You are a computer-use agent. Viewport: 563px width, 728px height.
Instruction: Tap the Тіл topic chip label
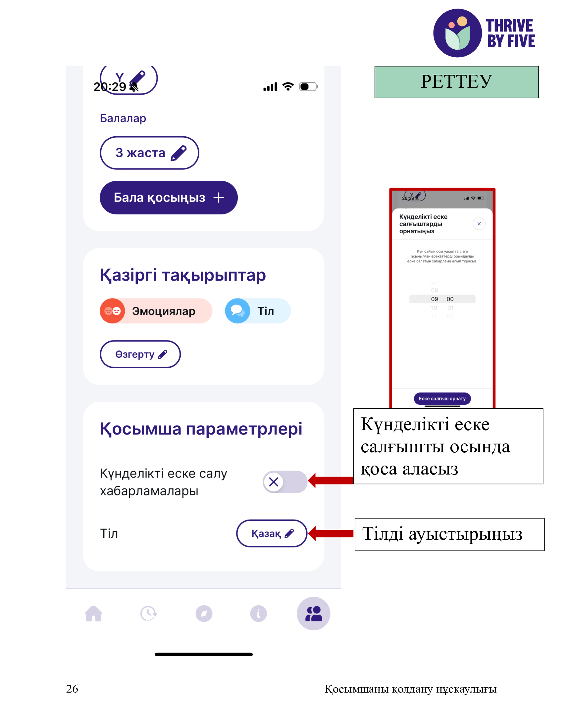[x=266, y=311]
